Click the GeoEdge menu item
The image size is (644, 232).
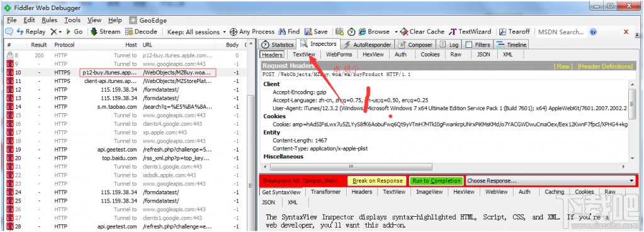[149, 20]
